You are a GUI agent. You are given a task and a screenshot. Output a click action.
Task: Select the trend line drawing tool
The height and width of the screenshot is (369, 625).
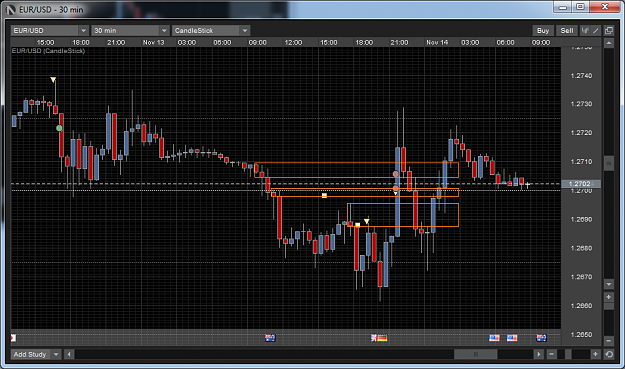tap(596, 31)
